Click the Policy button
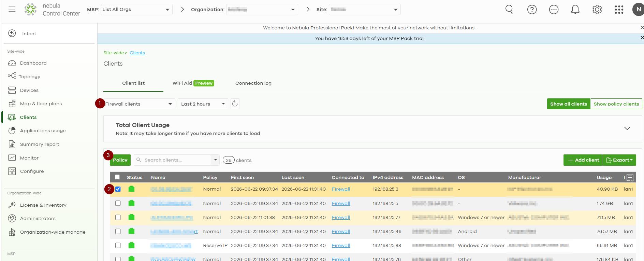This screenshot has width=644, height=261. (x=120, y=160)
